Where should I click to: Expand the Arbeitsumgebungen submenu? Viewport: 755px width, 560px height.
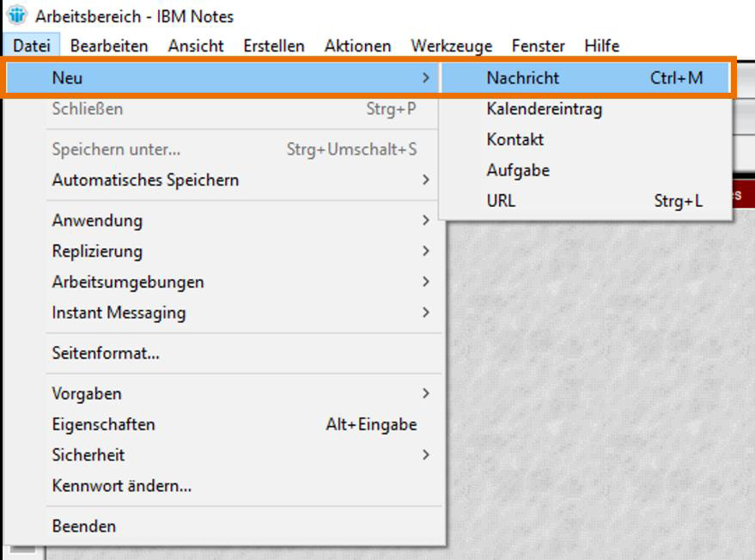click(x=128, y=282)
